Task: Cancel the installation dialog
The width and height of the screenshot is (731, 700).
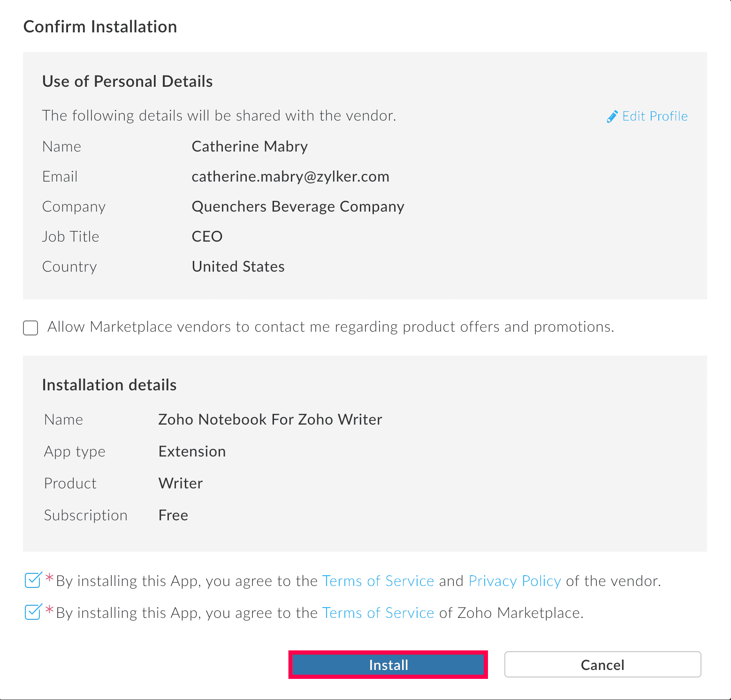Action: pyautogui.click(x=602, y=664)
